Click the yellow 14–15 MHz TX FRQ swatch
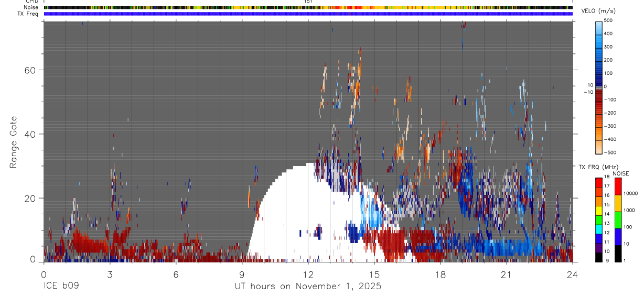 599,211
